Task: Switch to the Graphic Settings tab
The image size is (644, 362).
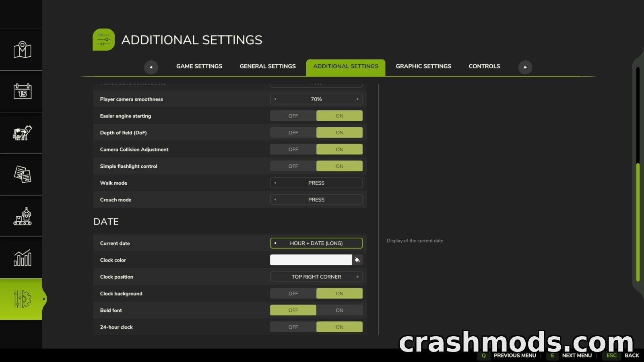Action: pos(423,66)
